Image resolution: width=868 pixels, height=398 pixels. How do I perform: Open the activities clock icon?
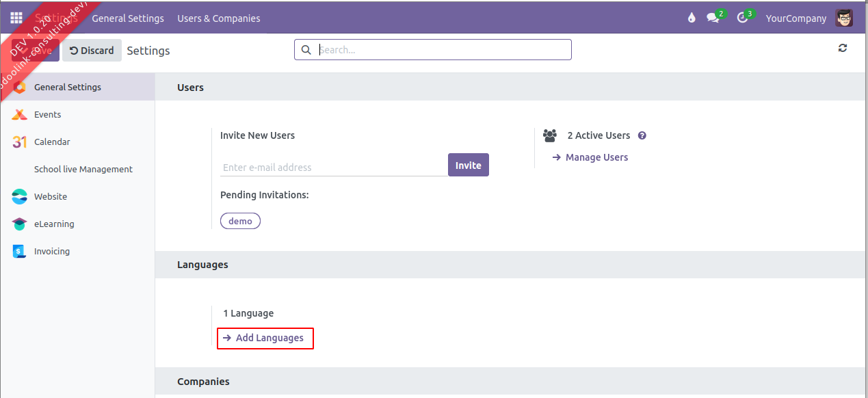coord(743,18)
